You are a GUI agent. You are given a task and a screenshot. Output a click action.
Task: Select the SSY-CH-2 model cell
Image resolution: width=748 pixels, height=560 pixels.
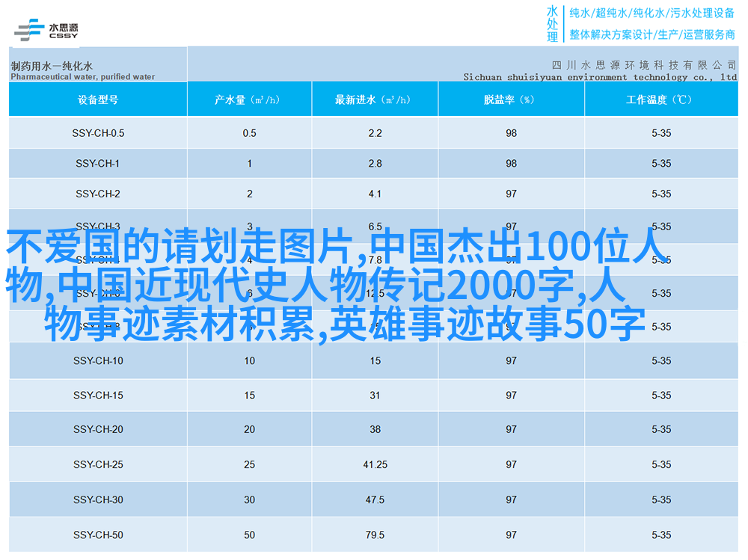(98, 194)
